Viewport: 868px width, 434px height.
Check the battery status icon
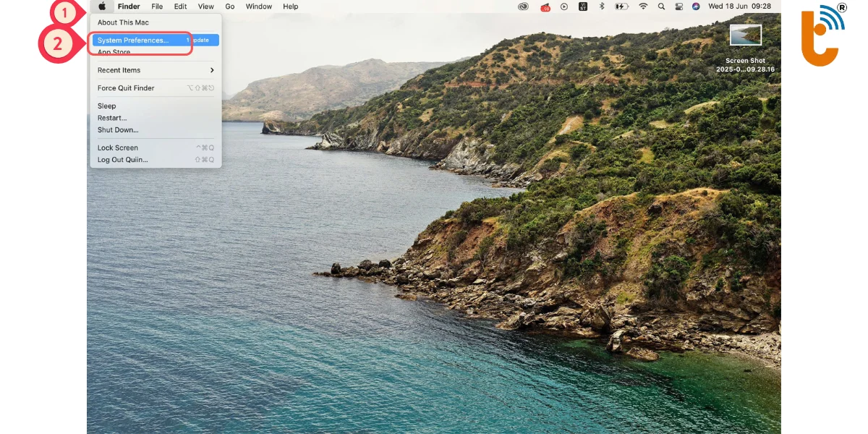[622, 7]
